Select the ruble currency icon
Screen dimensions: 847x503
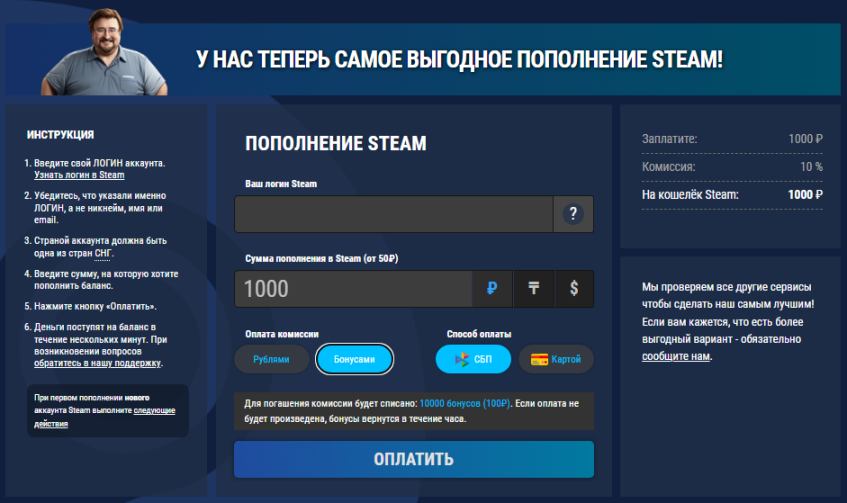[492, 289]
